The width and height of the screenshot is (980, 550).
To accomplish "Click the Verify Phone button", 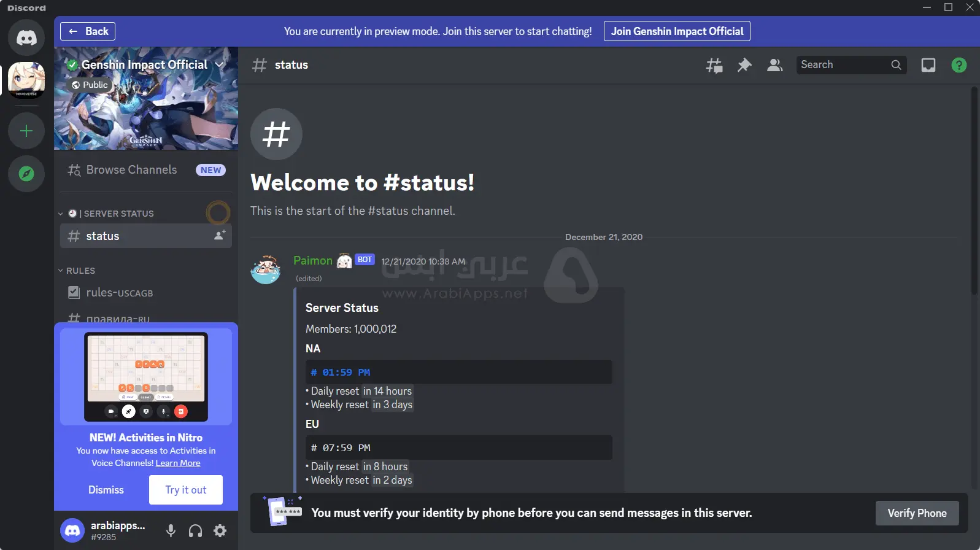I will [x=917, y=513].
